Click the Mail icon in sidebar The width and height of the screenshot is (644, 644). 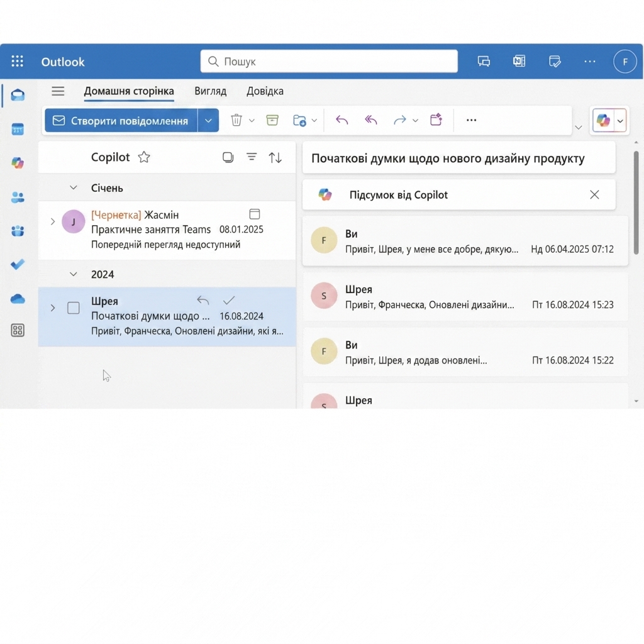pyautogui.click(x=18, y=96)
